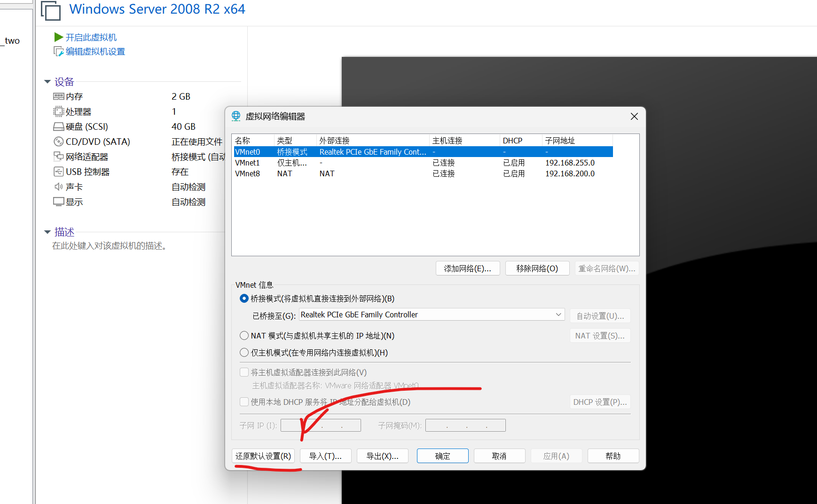The height and width of the screenshot is (504, 817).
Task: Select the 声卡 sound card icon
Action: click(58, 186)
